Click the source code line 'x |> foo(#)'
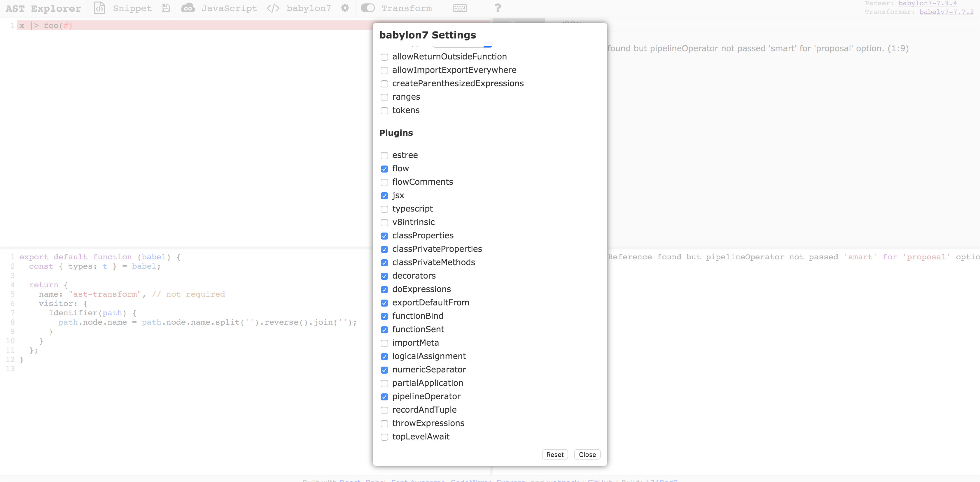The image size is (980, 482). click(46, 25)
